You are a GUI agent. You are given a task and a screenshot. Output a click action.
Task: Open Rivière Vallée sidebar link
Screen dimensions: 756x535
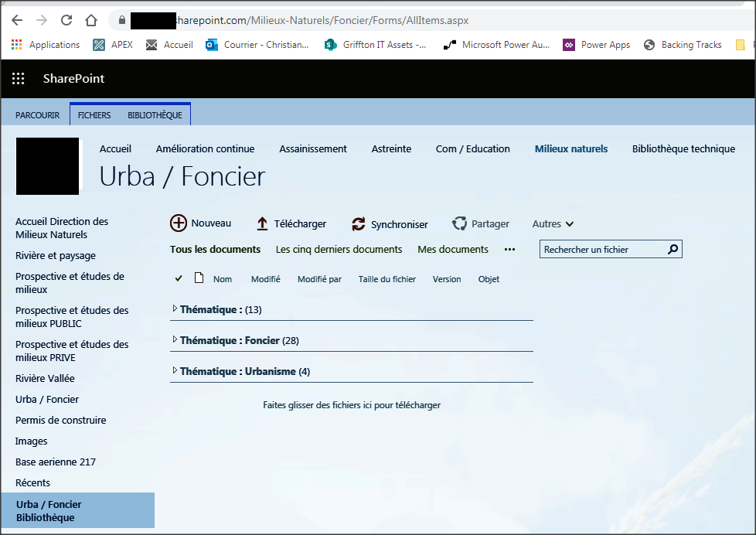tap(45, 379)
